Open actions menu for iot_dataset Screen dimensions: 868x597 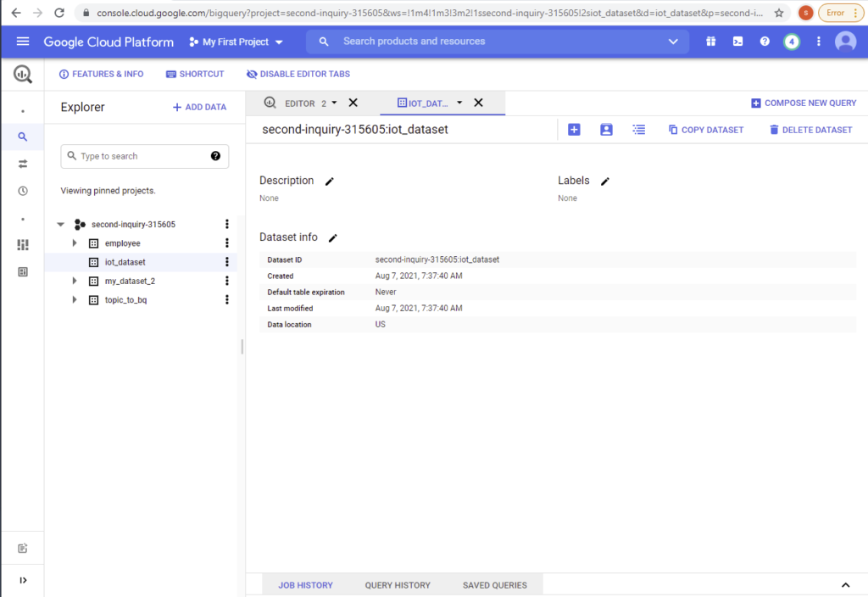pyautogui.click(x=227, y=262)
